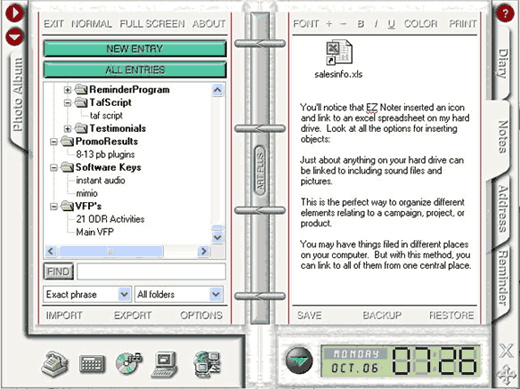Click COLOR in the editor toolbar
This screenshot has width=520, height=389.
coord(421,24)
